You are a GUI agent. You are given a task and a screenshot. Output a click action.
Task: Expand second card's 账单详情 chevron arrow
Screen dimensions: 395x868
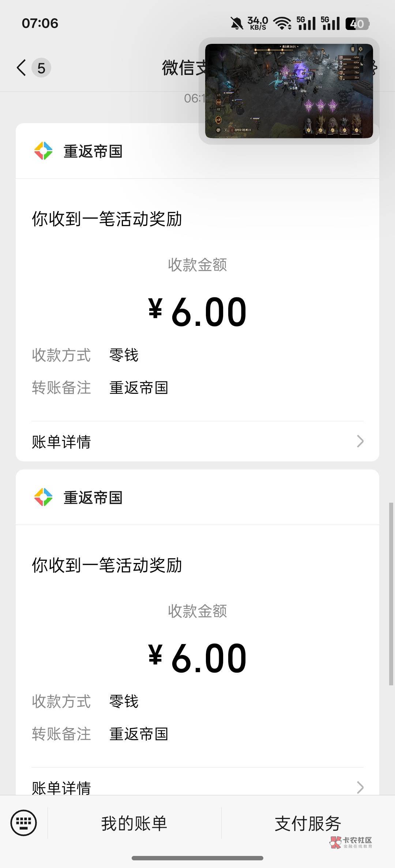[x=360, y=787]
